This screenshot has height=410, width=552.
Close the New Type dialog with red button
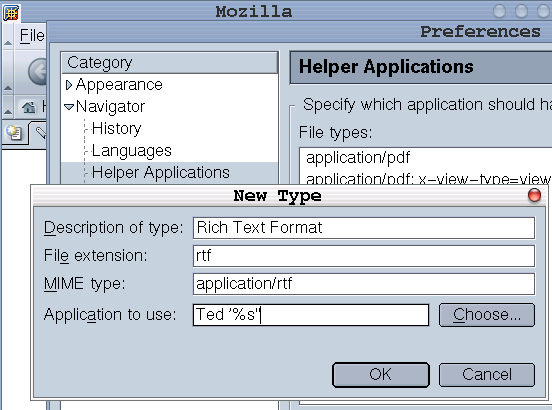point(534,195)
